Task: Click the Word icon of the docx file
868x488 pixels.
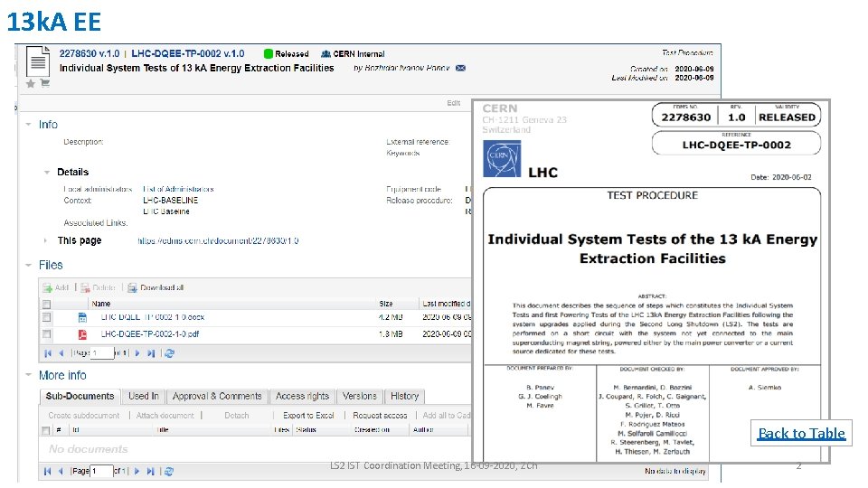Action: [x=82, y=317]
